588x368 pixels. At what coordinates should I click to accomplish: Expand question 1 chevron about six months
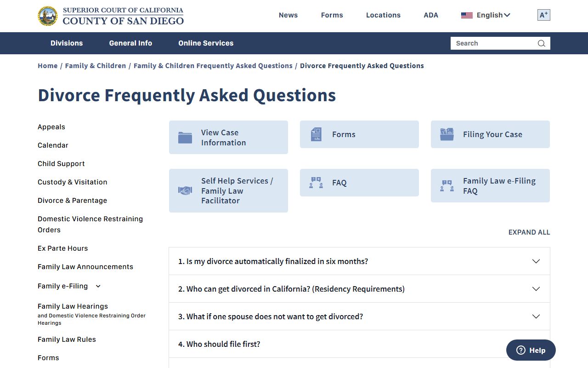click(x=536, y=261)
